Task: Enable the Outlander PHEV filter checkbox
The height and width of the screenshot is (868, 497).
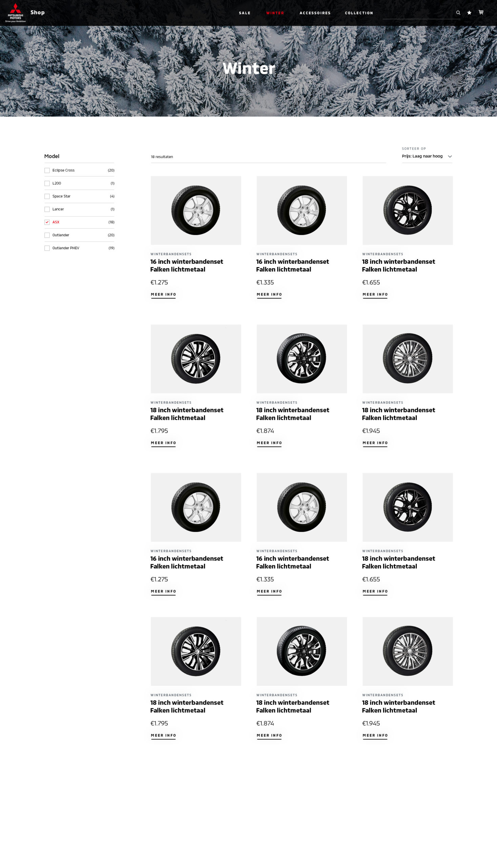Action: 47,248
